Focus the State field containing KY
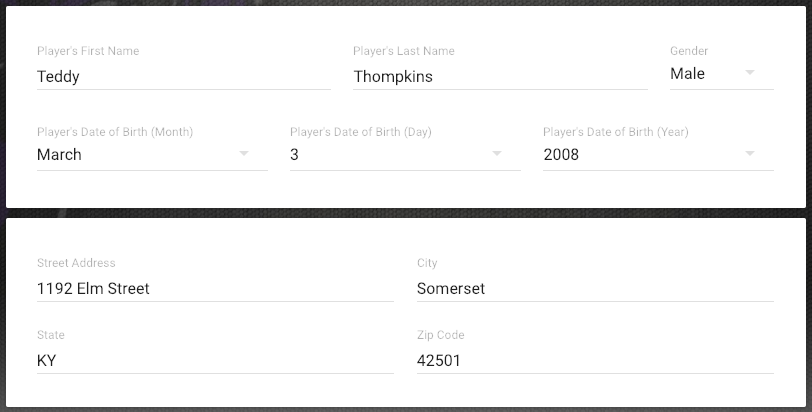The image size is (812, 412). pyautogui.click(x=215, y=361)
